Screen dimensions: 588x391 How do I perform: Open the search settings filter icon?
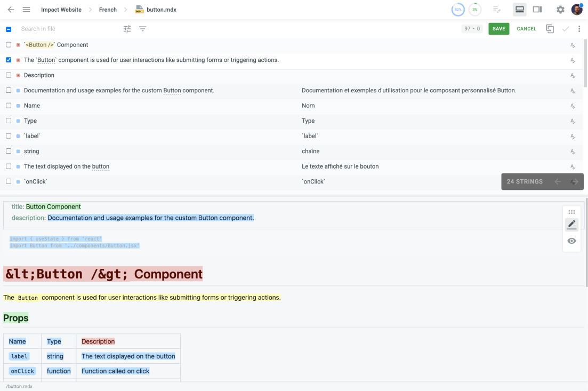pyautogui.click(x=127, y=29)
